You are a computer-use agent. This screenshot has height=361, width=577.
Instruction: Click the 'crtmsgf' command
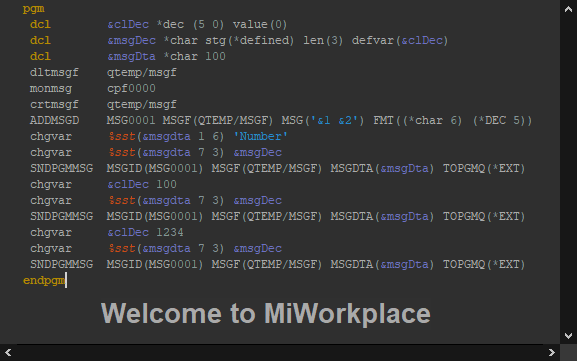54,105
